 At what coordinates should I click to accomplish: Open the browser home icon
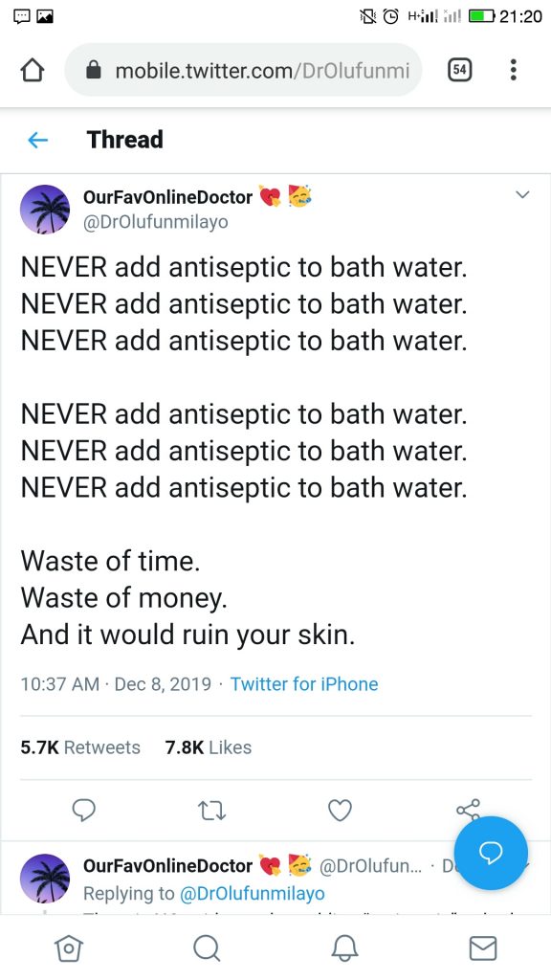pos(32,69)
